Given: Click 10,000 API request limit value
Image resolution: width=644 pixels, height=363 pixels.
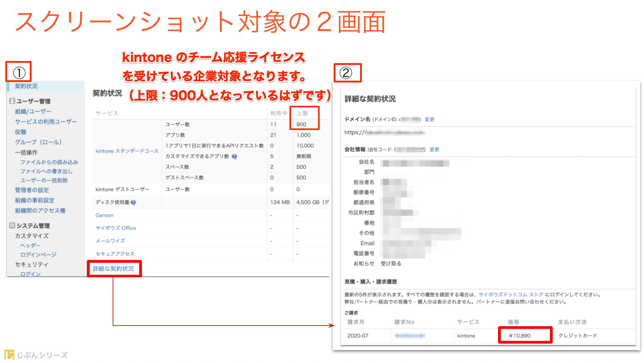Looking at the screenshot, I should (x=305, y=146).
